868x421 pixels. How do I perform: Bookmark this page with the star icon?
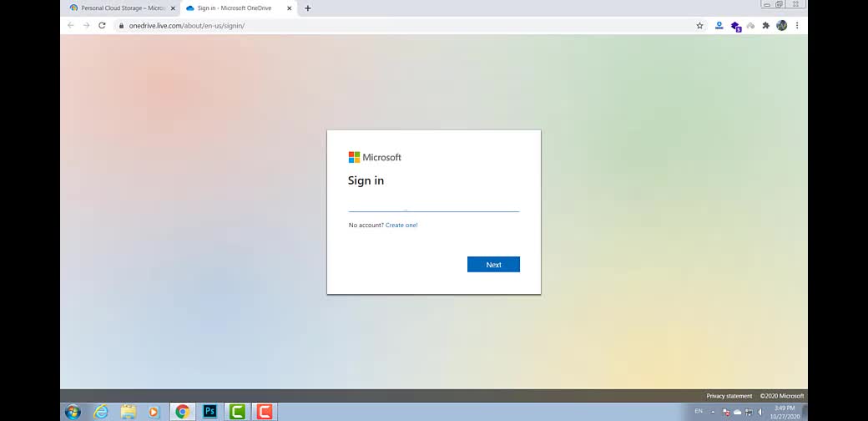point(699,26)
